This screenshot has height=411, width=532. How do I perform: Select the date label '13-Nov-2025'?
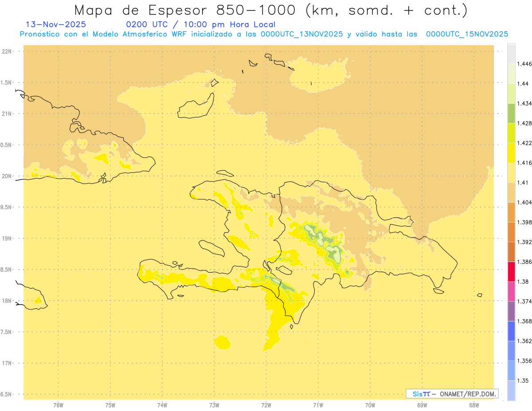click(56, 24)
